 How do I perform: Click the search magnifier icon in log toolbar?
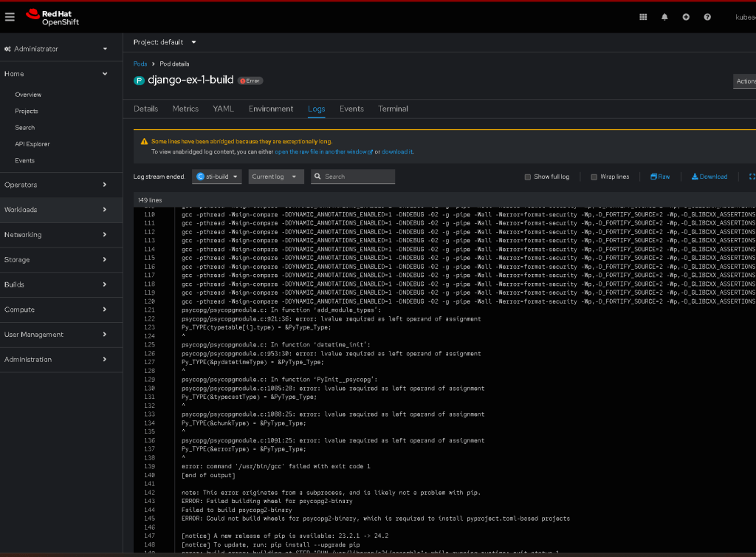click(x=317, y=177)
